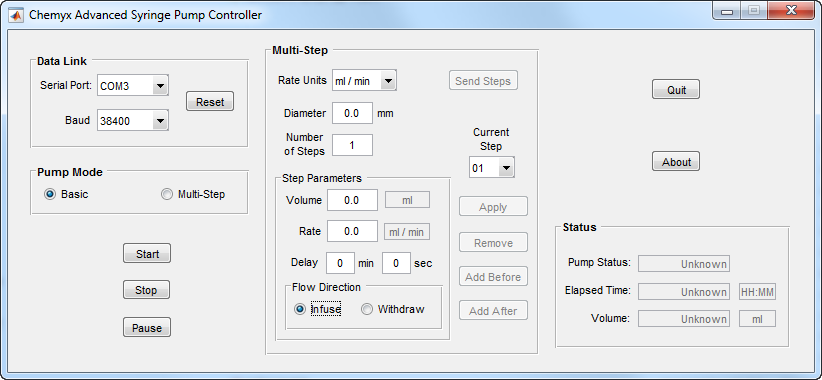This screenshot has width=822, height=380.
Task: Click the Stop button
Action: pyautogui.click(x=146, y=290)
